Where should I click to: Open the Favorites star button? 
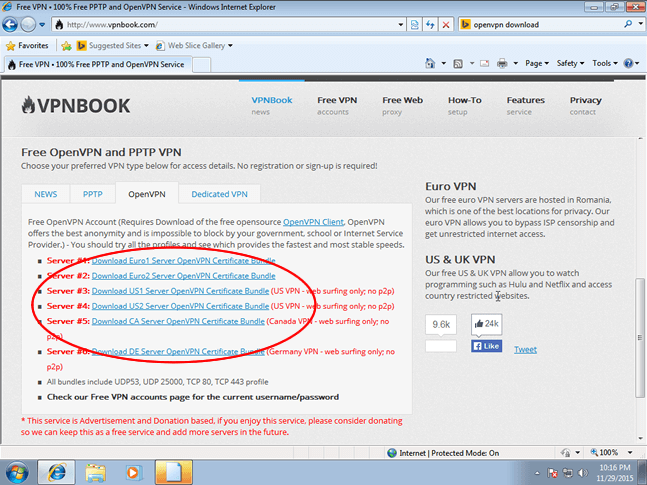pos(27,45)
